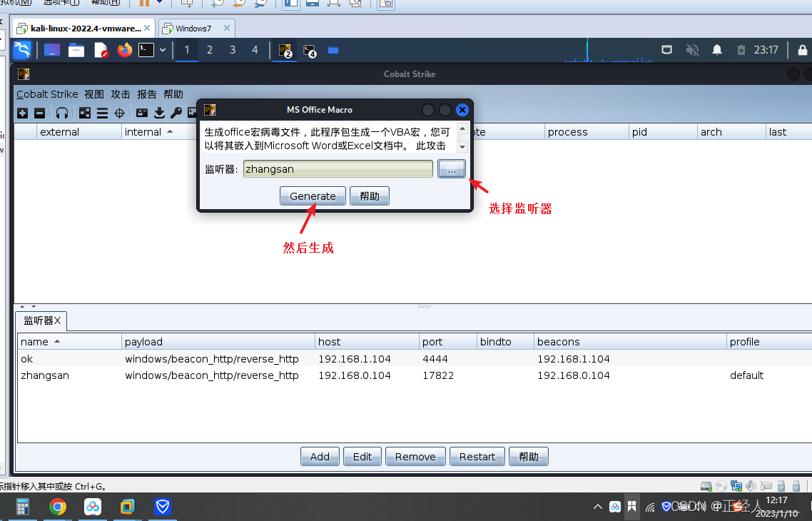Open notifications via the bell icon
The width and height of the screenshot is (812, 521).
click(716, 50)
